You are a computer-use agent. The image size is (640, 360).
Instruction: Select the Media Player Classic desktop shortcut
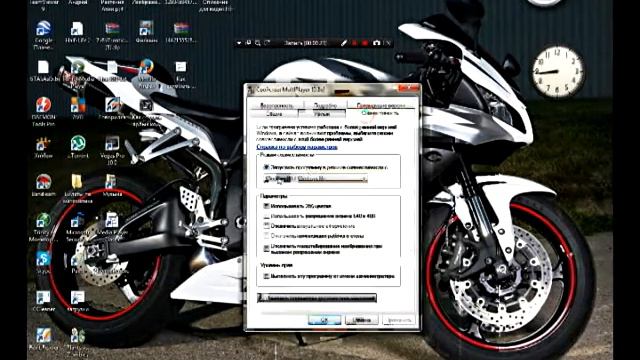coord(112,225)
